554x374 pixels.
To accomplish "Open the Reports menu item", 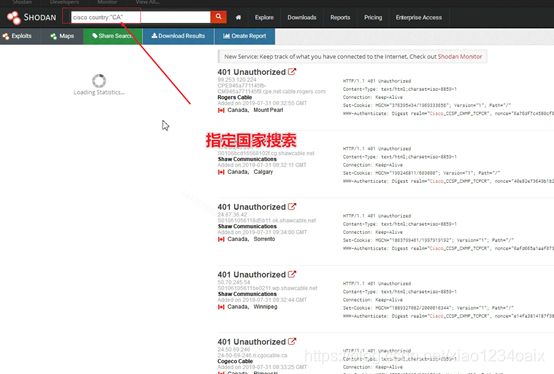I will [340, 17].
